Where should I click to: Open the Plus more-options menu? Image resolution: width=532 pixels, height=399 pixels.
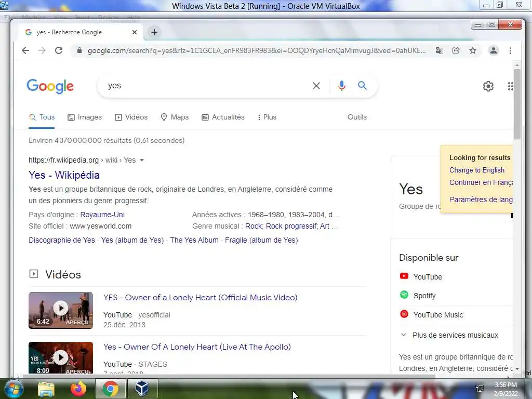267,117
